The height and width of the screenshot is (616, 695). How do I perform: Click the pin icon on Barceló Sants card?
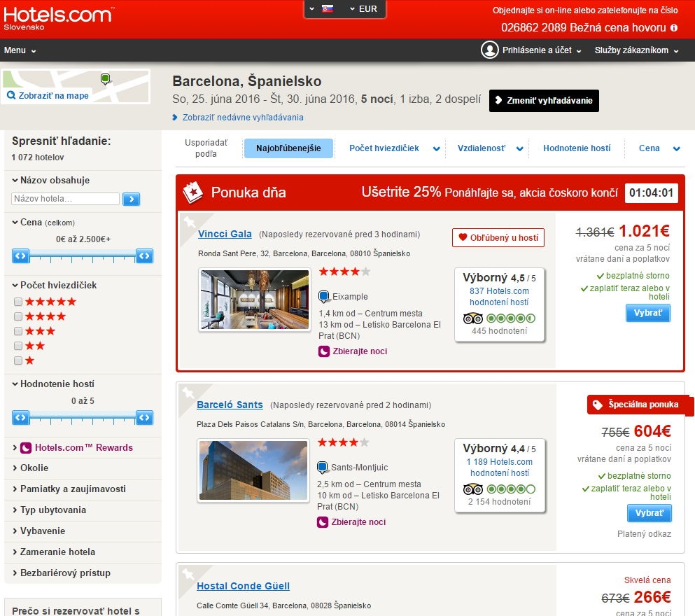tap(188, 393)
